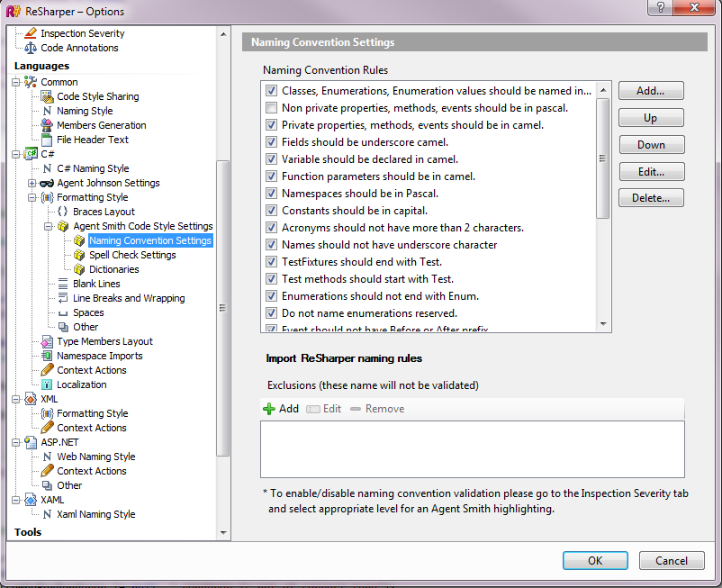Click the Edit... rule button
Viewport: 722px width, 588px height.
click(x=651, y=172)
